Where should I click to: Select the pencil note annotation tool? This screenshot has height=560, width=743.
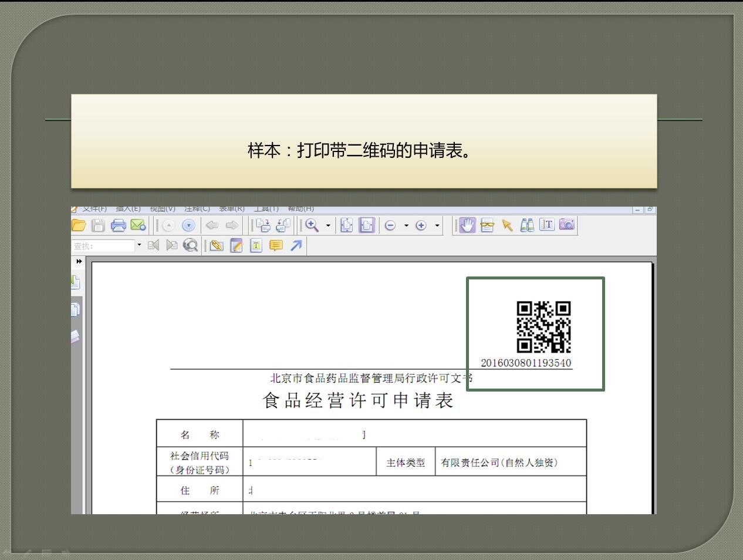[237, 245]
